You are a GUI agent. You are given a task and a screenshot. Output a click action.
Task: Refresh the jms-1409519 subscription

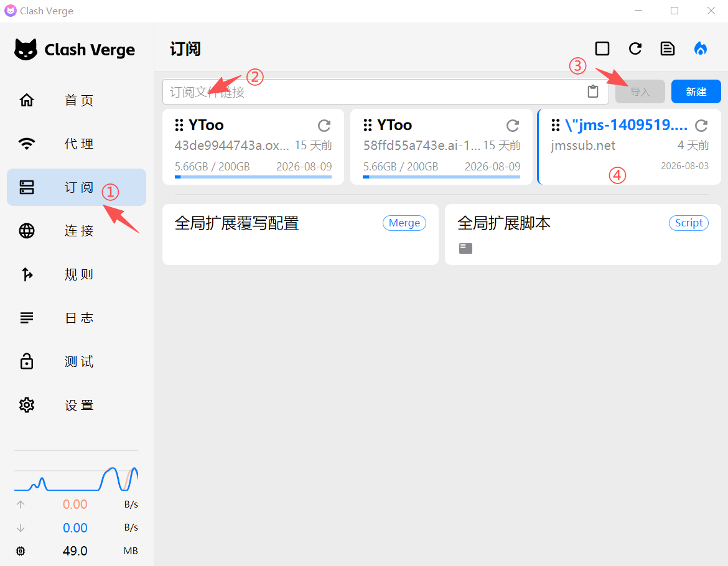[x=701, y=125]
